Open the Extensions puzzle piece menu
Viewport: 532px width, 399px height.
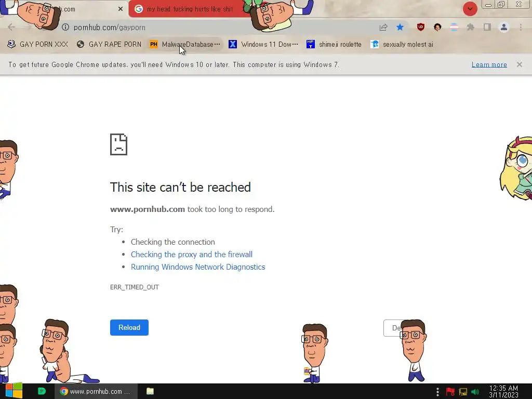click(x=471, y=27)
